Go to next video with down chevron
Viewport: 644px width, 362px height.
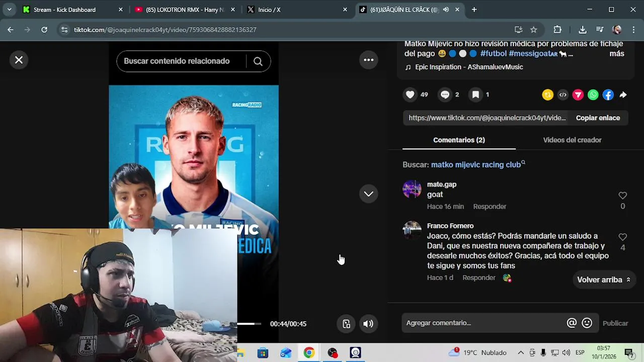tap(369, 194)
